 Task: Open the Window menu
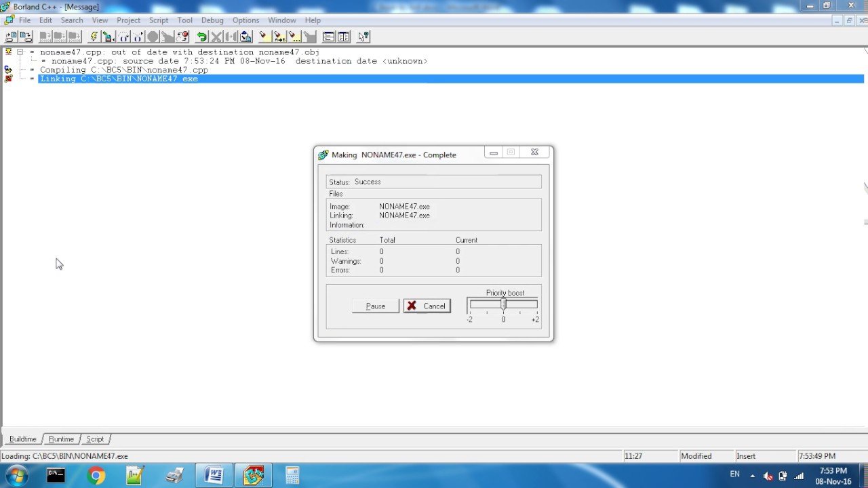(281, 20)
